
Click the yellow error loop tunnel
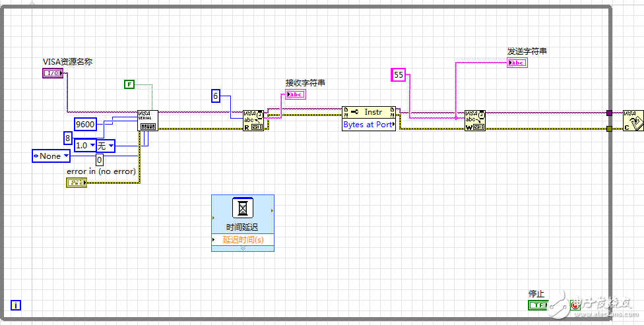point(609,129)
